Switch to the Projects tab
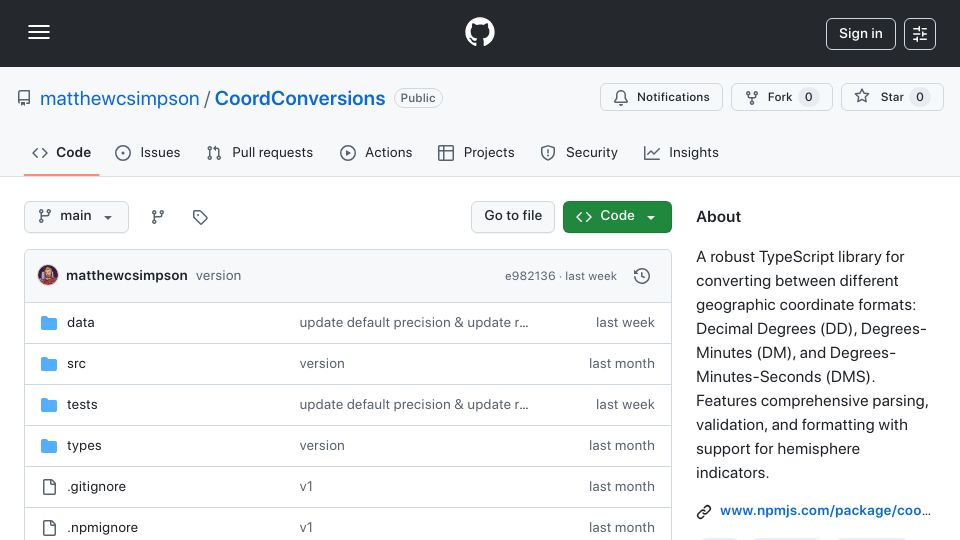This screenshot has height=540, width=960. click(476, 152)
